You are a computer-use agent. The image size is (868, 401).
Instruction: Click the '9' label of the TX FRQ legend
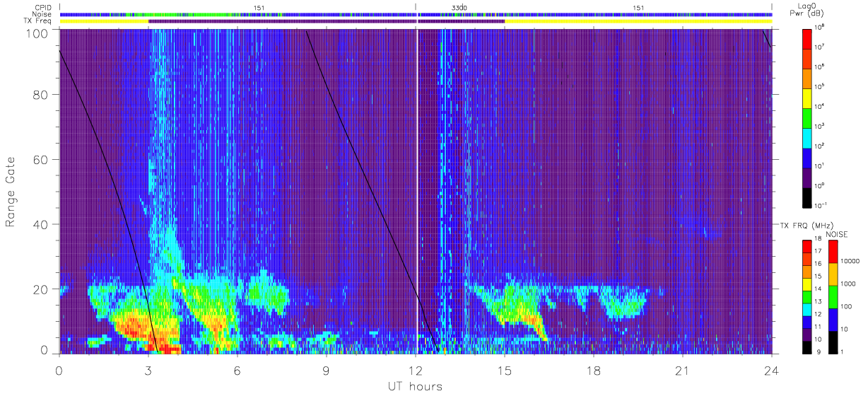(x=819, y=352)
